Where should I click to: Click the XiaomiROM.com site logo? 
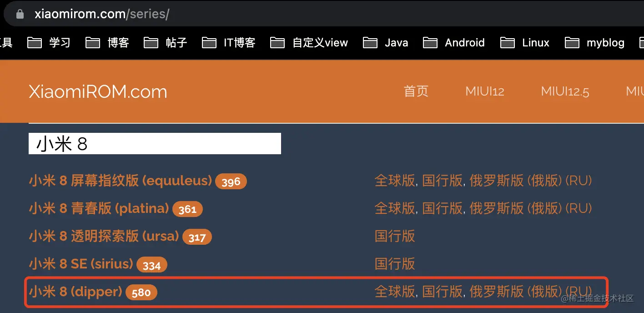[98, 91]
